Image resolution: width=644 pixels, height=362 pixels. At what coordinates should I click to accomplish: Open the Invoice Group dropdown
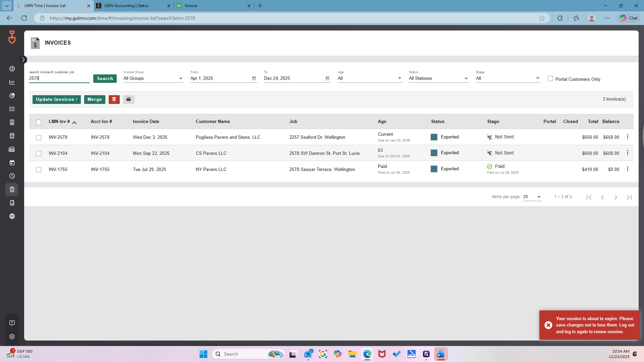pyautogui.click(x=153, y=78)
